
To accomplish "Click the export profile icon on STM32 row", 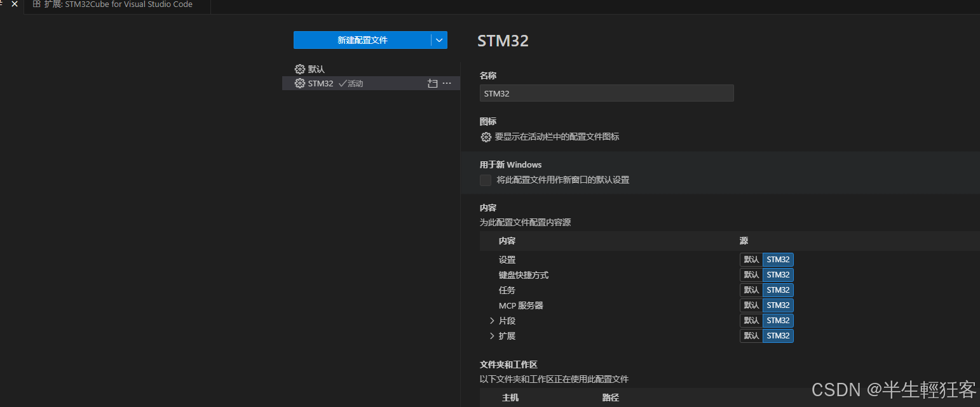I will (432, 83).
